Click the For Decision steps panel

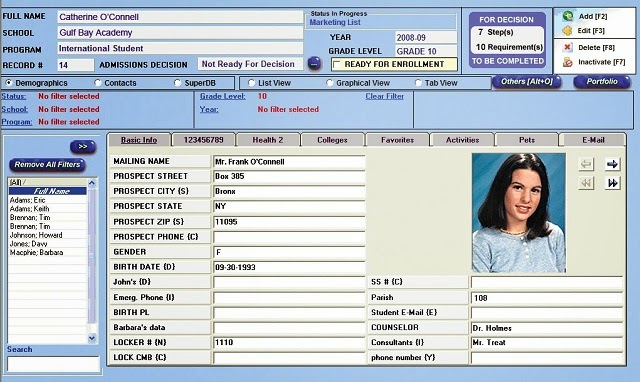(x=507, y=40)
